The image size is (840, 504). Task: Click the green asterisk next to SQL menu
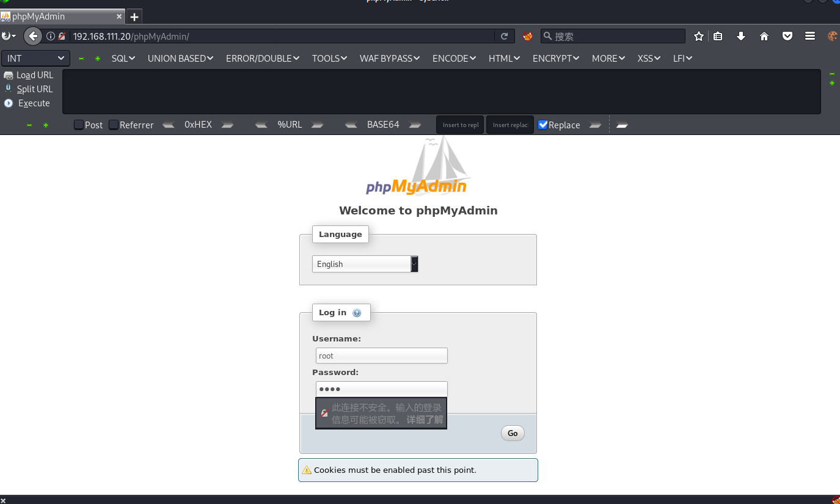point(98,59)
